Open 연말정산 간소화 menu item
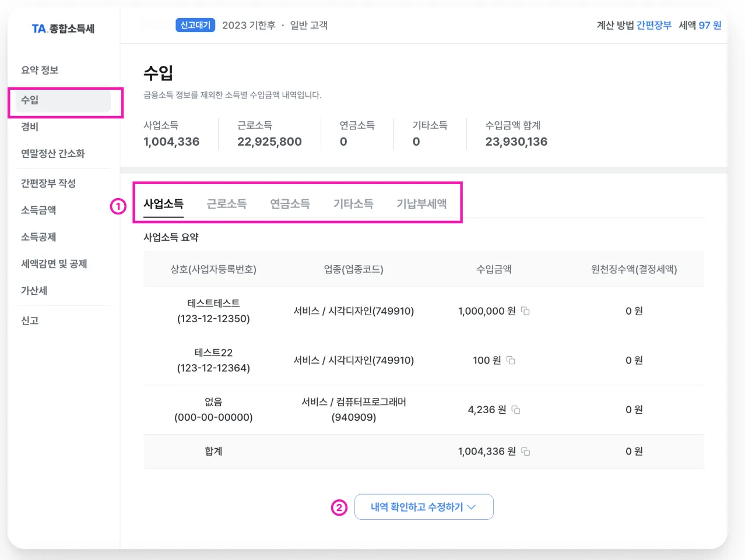Viewport: 745px width, 560px height. 53,154
